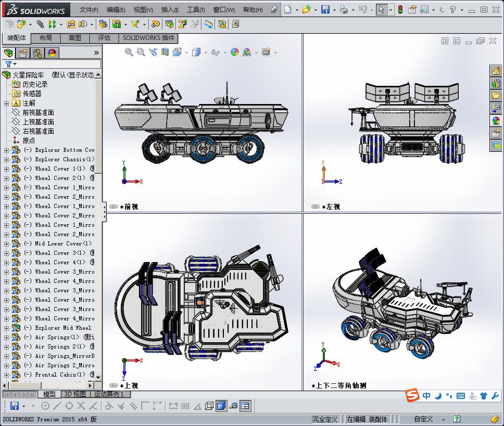Click the *前视 view label link icon
This screenshot has height=426, width=504.
tap(114, 206)
